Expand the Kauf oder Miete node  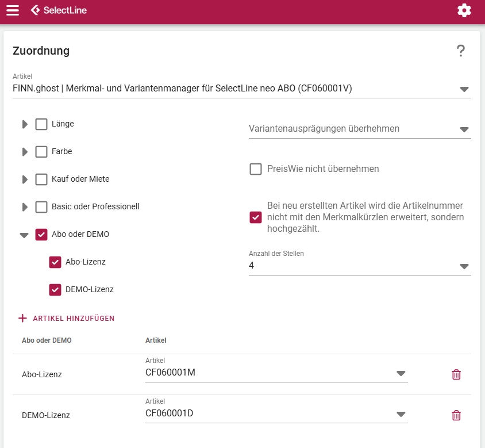(25, 179)
